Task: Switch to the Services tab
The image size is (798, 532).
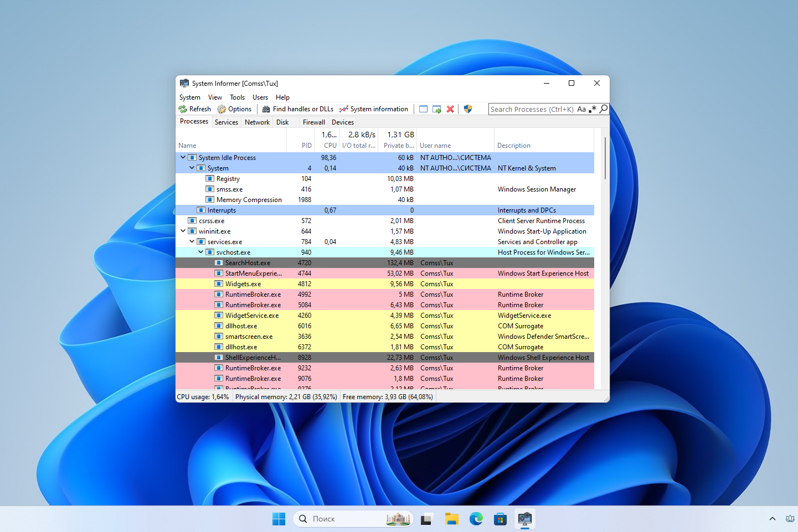Action: point(226,122)
